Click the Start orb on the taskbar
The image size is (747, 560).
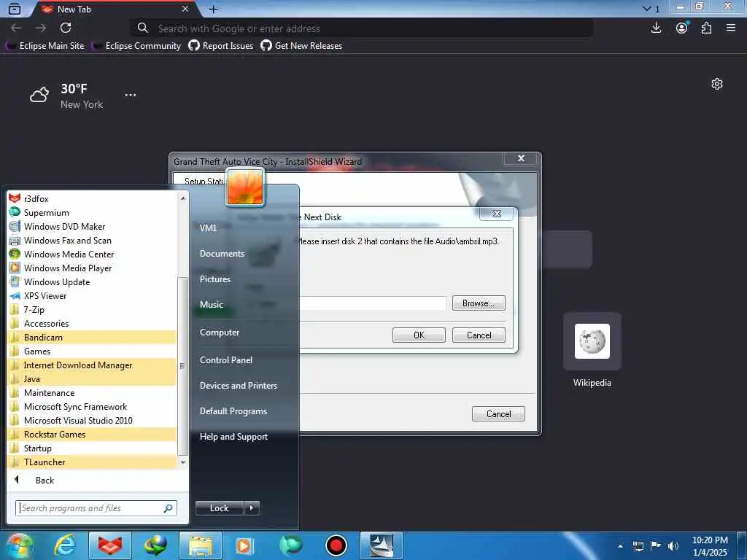pos(19,545)
